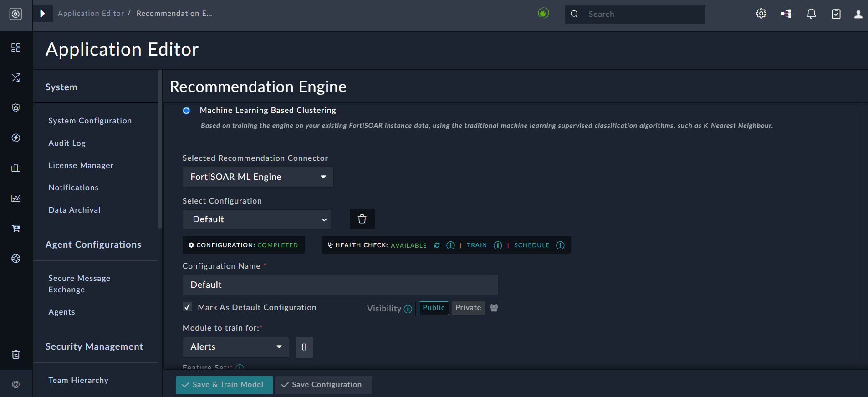Click the team owners people icon

point(494,308)
